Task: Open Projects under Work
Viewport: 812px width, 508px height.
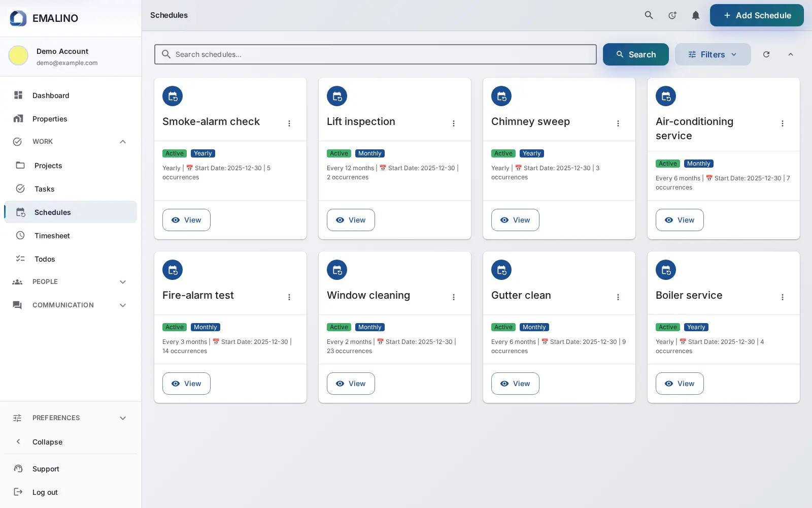Action: click(71, 166)
